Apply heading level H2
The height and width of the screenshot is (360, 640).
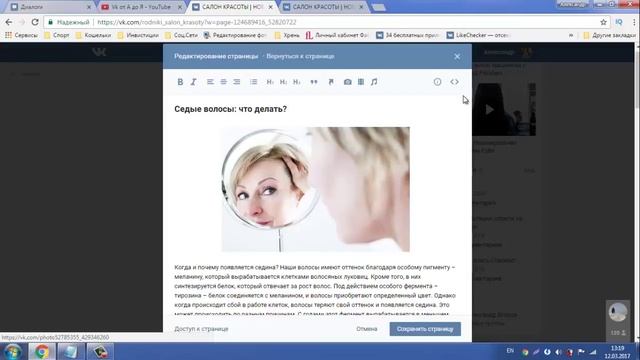click(x=283, y=82)
